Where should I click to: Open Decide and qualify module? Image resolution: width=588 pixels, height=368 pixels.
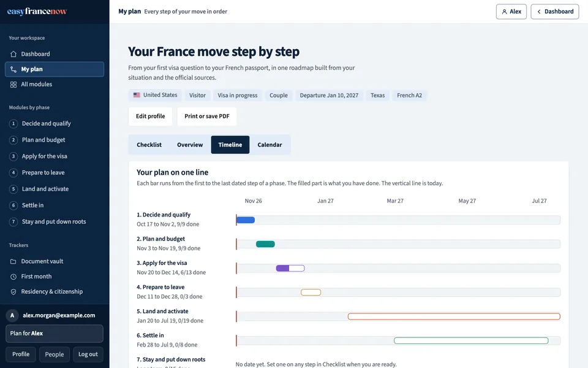tap(55, 123)
